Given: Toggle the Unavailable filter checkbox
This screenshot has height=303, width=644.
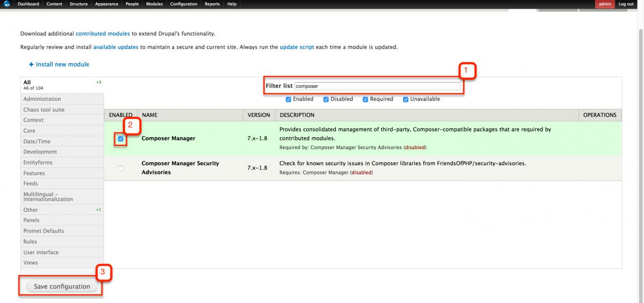Looking at the screenshot, I should coord(406,99).
